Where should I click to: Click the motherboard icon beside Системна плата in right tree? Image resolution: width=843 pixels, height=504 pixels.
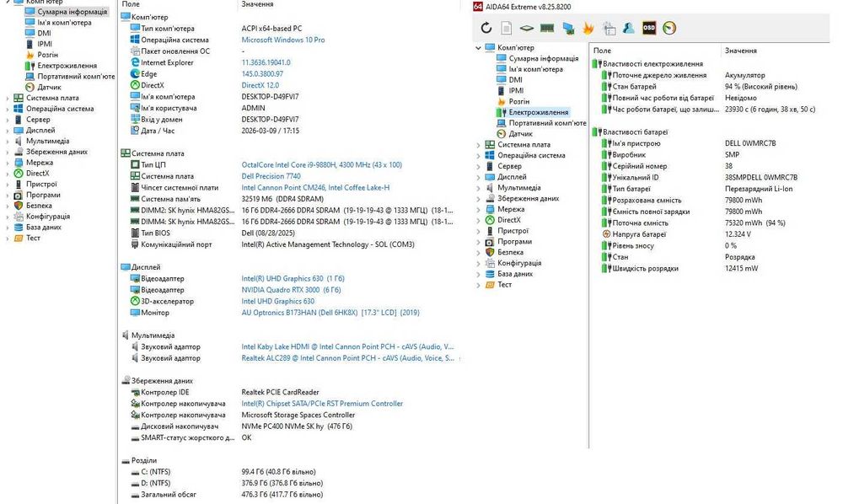coord(490,144)
